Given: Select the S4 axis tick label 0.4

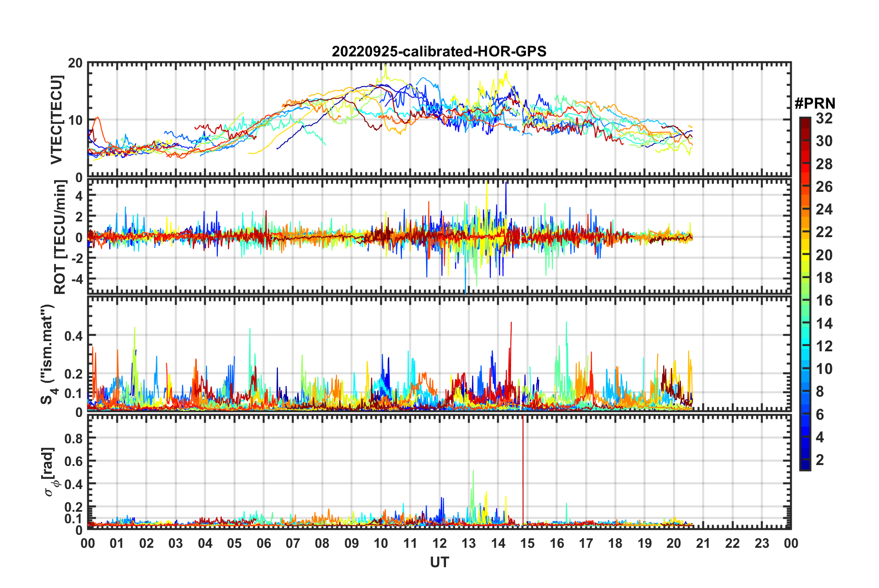Looking at the screenshot, I should (74, 336).
